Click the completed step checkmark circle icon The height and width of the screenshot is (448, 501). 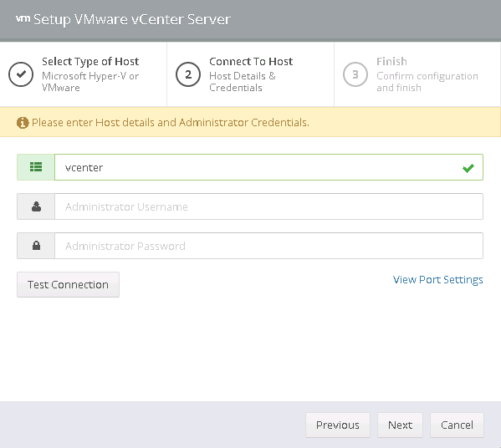[21, 74]
